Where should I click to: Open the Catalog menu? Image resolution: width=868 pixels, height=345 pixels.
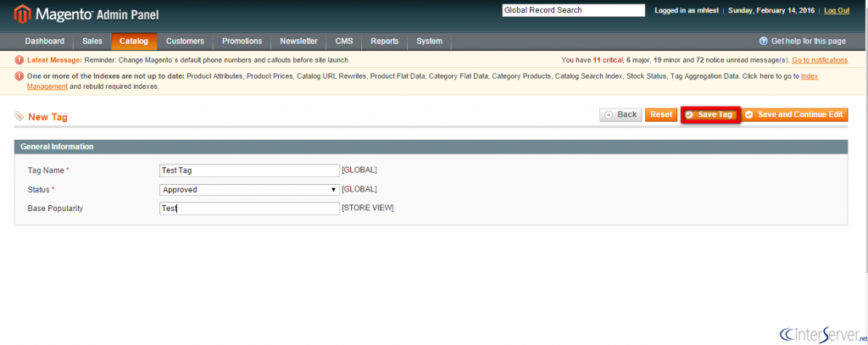(134, 41)
